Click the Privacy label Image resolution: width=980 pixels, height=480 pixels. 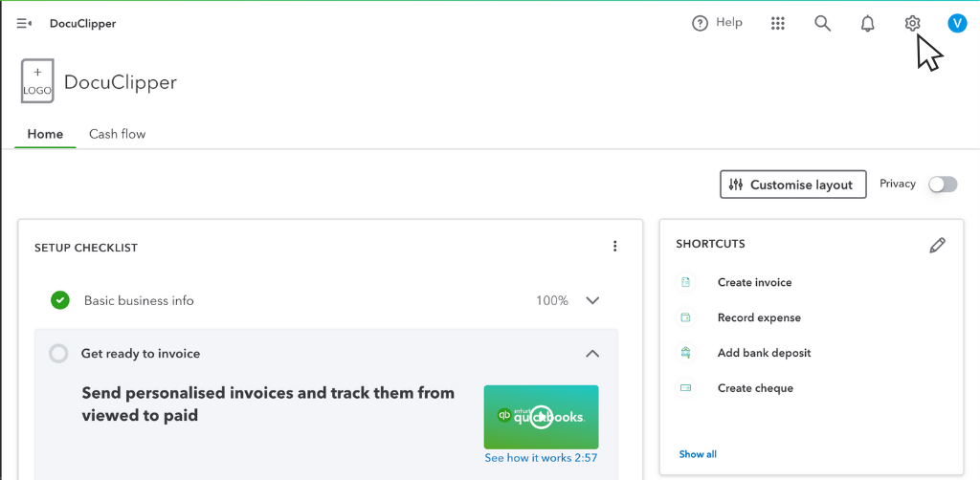898,184
